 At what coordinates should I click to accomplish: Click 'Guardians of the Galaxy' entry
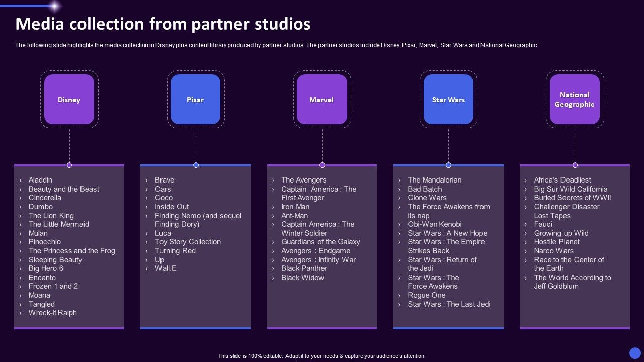[321, 242]
